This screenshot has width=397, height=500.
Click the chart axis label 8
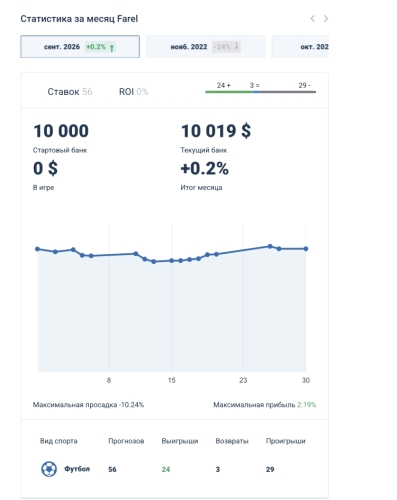coord(109,380)
